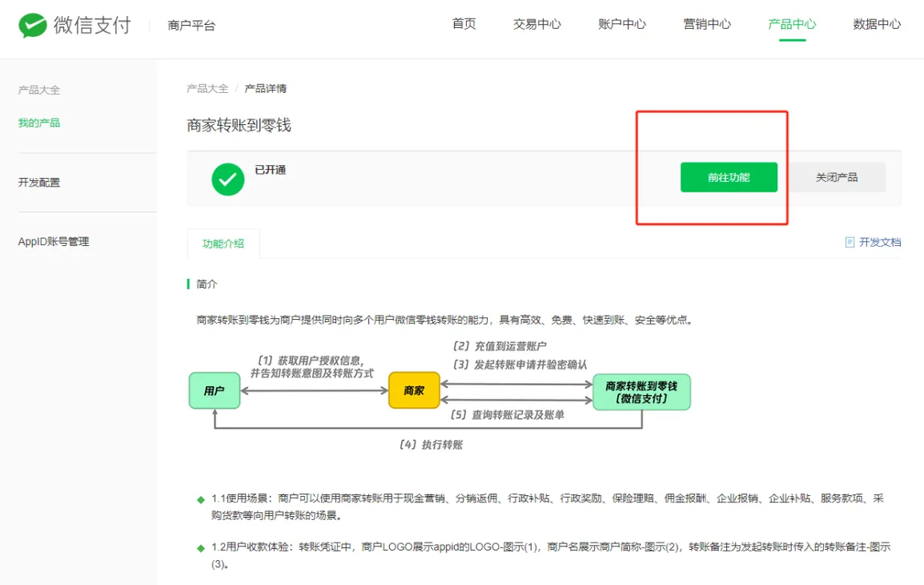Select the 产品中心 navigation item
This screenshot has height=585, width=924.
[x=792, y=24]
